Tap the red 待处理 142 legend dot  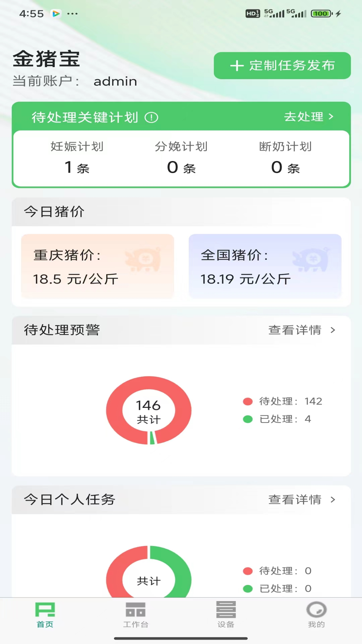248,401
